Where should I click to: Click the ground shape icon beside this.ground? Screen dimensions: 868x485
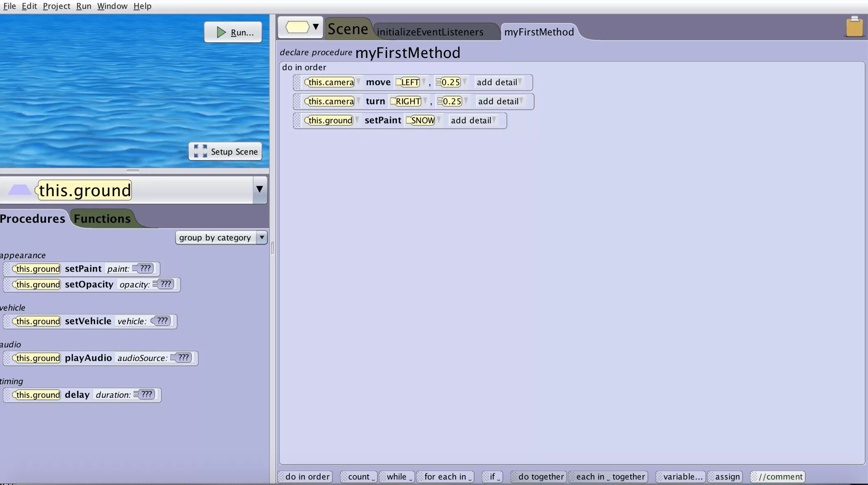tap(19, 190)
